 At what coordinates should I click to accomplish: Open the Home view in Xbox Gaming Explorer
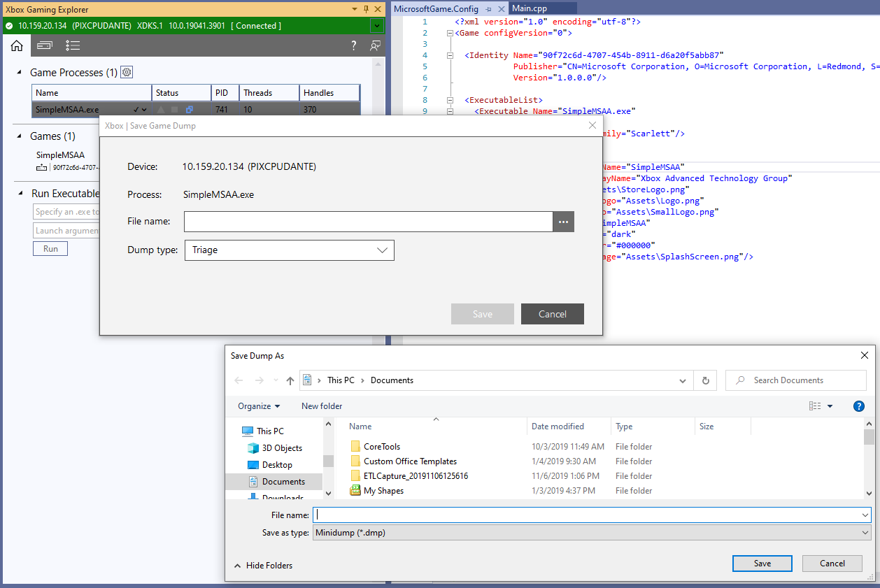pos(17,45)
